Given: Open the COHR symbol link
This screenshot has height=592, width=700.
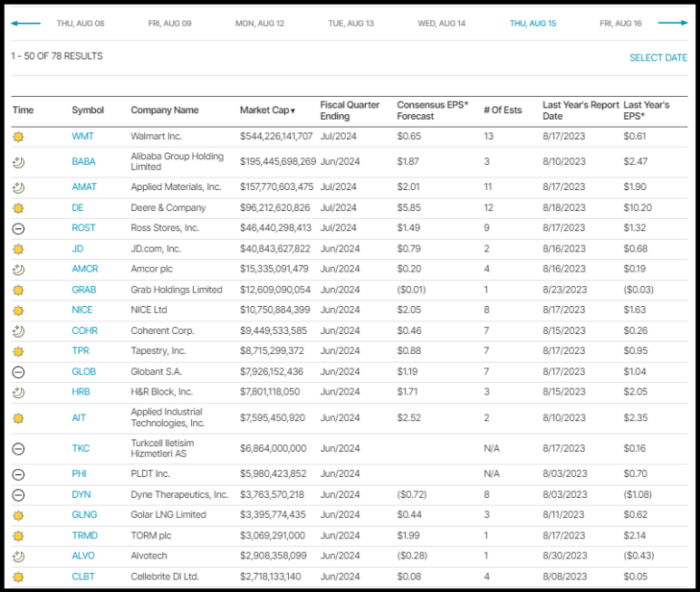Looking at the screenshot, I should [x=85, y=330].
